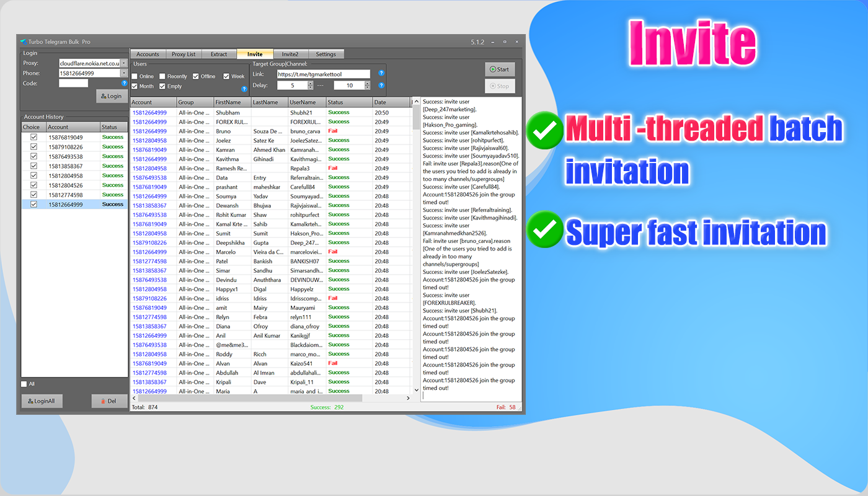868x496 pixels.
Task: Enable the Recently users checkbox
Action: pyautogui.click(x=162, y=76)
